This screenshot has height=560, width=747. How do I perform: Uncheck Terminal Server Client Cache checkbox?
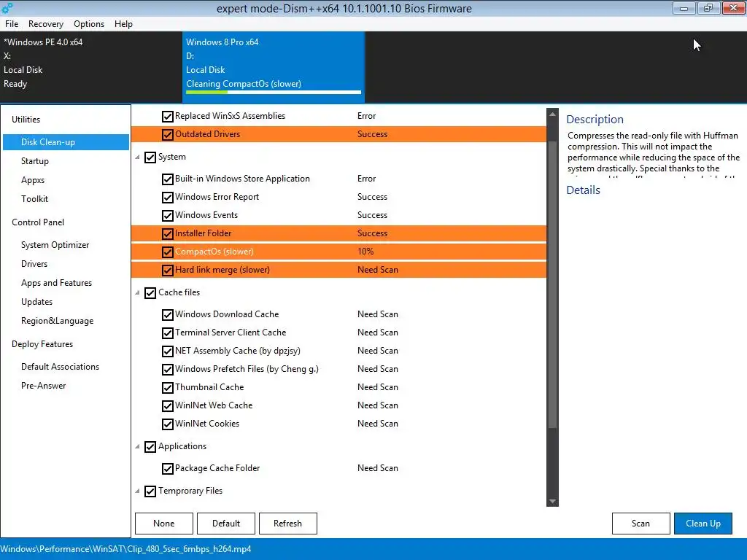[167, 332]
